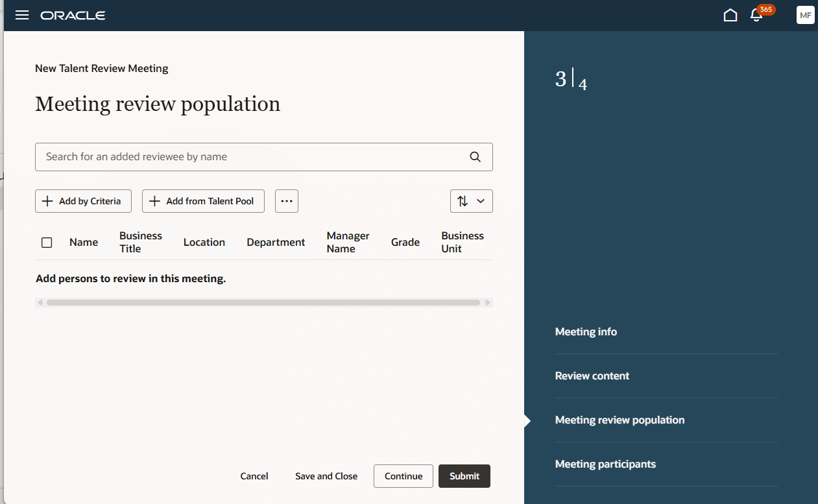Open the MF user avatar menu
The width and height of the screenshot is (818, 504).
(x=805, y=15)
